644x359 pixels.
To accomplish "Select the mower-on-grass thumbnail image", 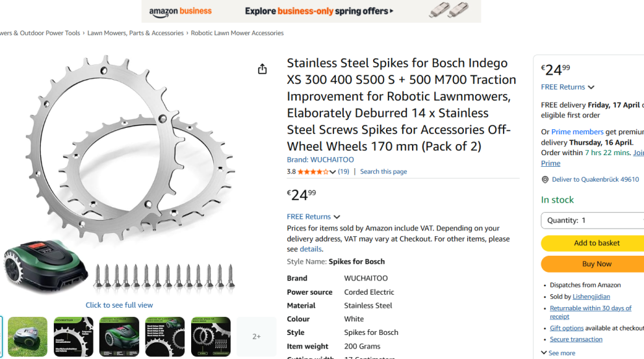I will pyautogui.click(x=27, y=336).
